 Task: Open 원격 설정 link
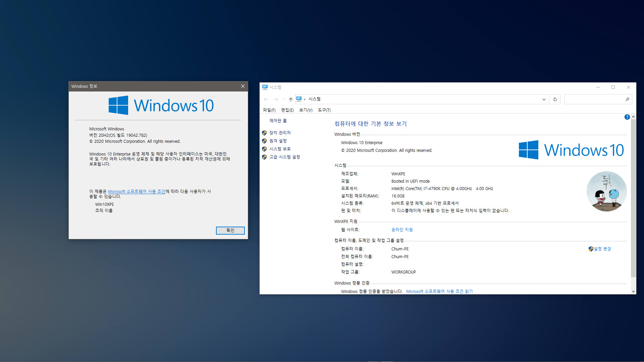point(278,141)
